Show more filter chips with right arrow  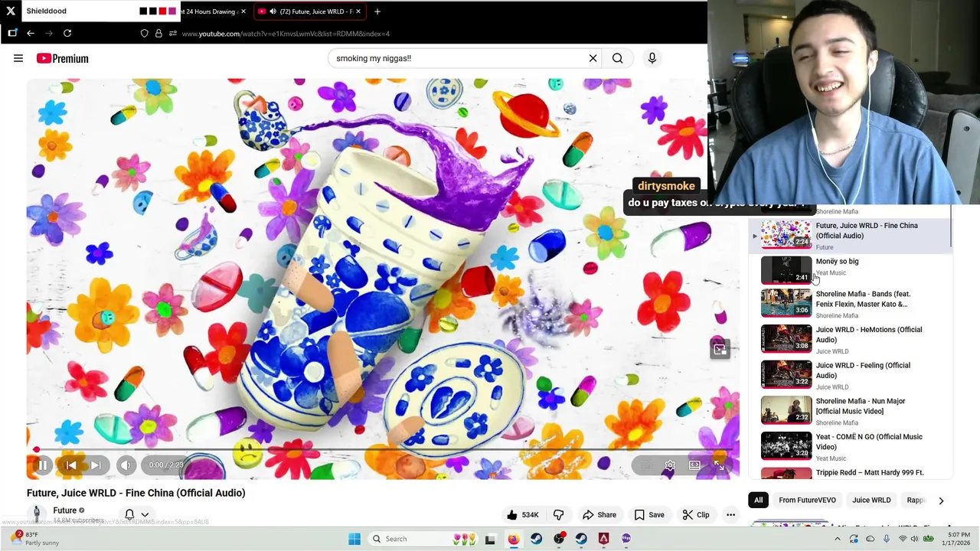tap(941, 500)
